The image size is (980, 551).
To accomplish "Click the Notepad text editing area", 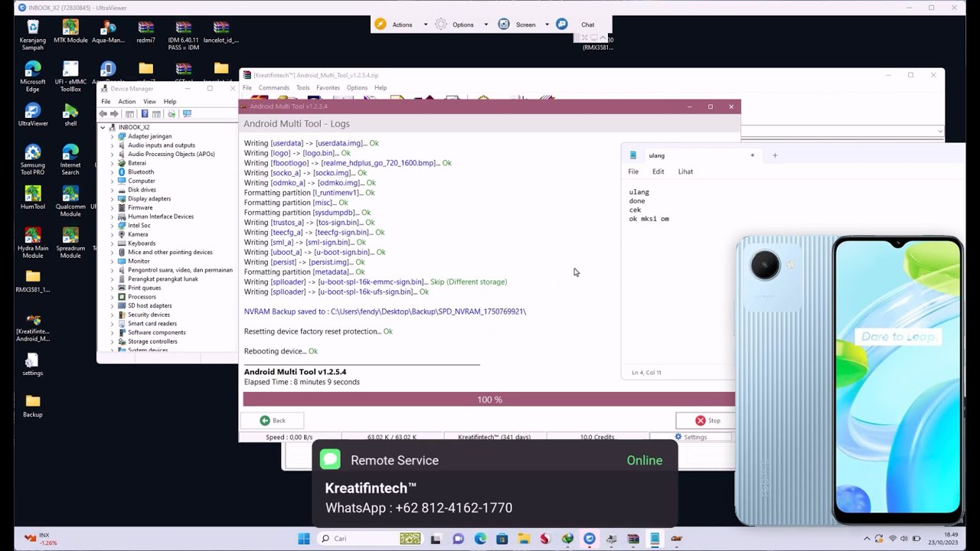I will pos(678,272).
